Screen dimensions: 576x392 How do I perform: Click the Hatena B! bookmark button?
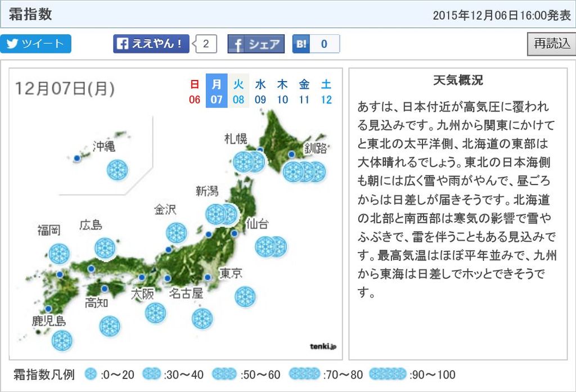pos(316,44)
